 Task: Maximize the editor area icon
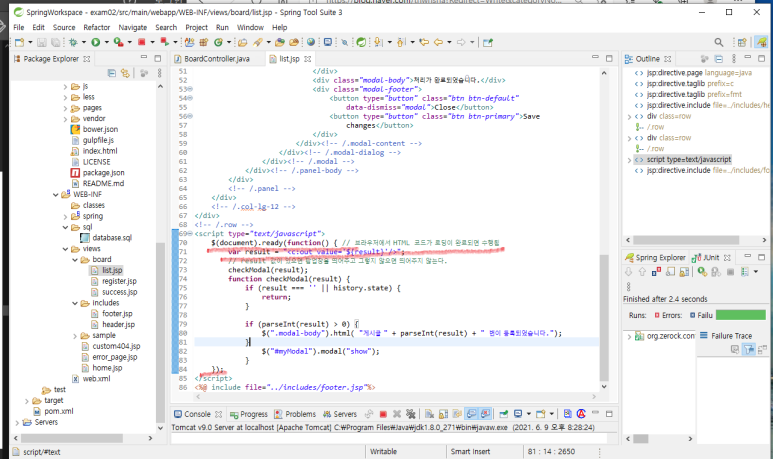[609, 58]
